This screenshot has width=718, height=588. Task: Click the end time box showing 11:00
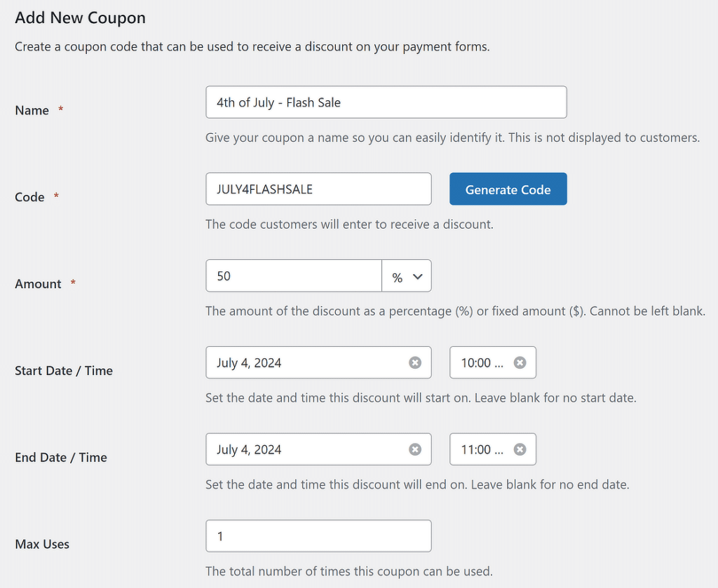484,449
